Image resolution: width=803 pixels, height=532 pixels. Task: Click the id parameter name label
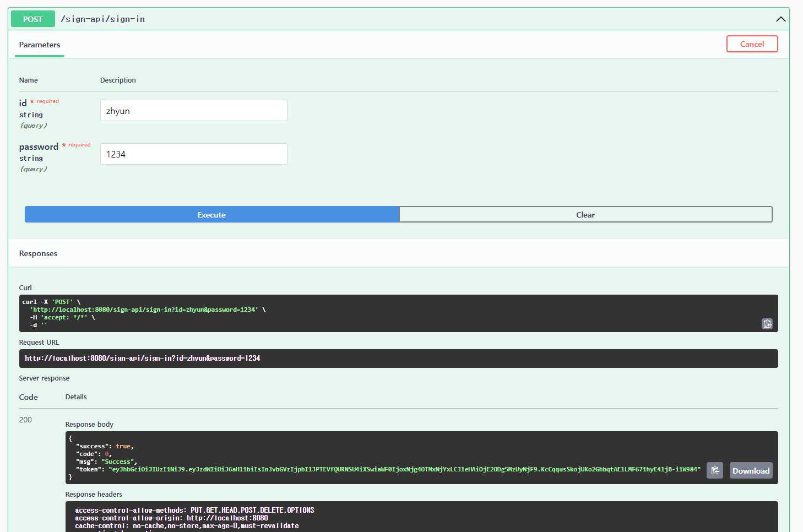[x=23, y=103]
